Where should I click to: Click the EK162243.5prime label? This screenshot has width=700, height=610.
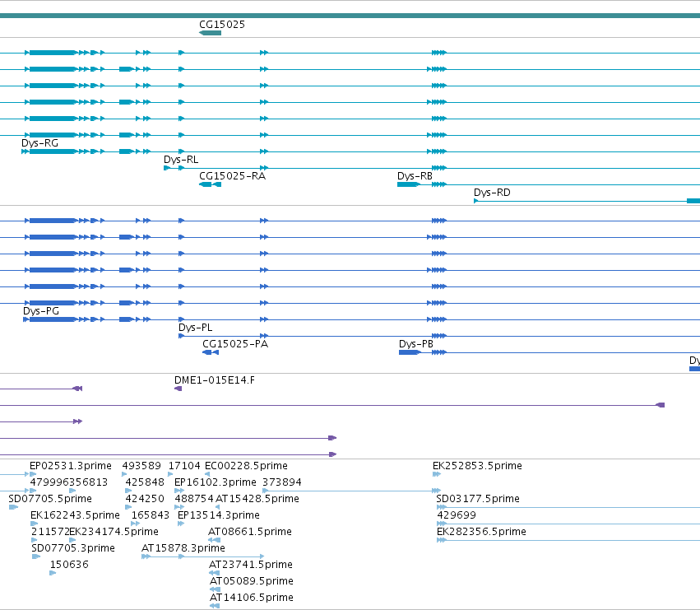point(75,515)
